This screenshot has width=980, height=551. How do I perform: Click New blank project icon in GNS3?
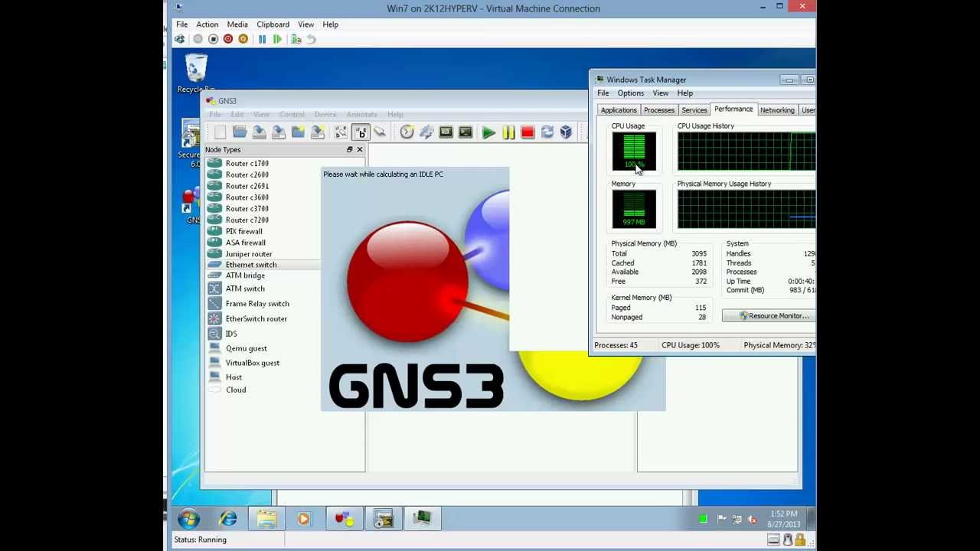pos(220,132)
